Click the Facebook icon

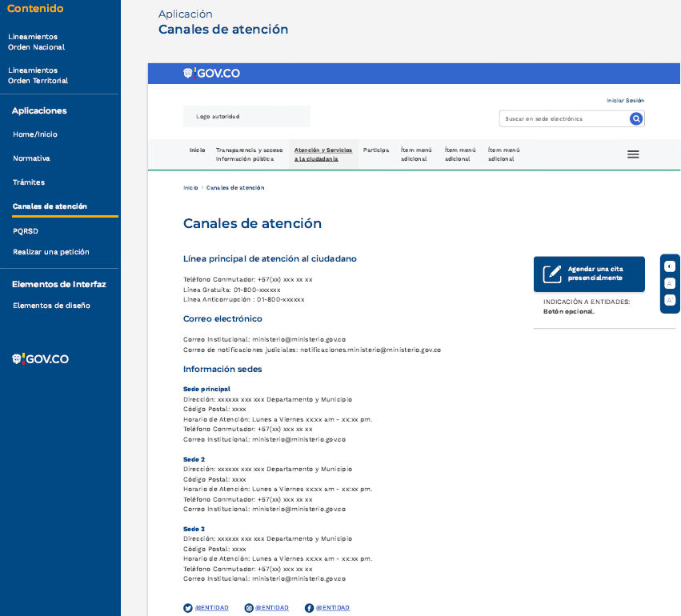click(x=309, y=608)
